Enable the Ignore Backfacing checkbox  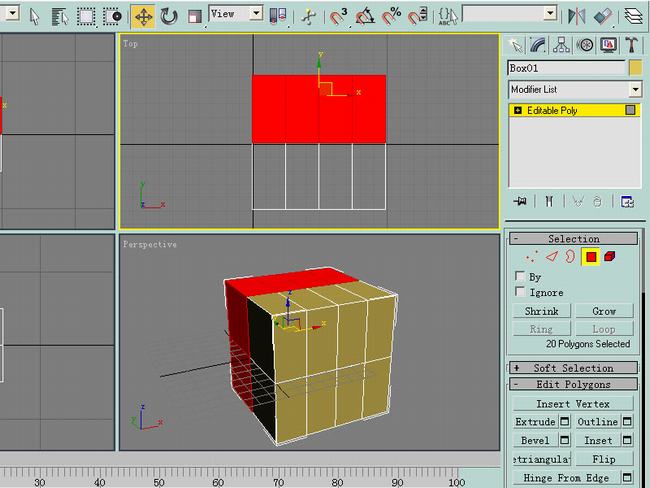[x=520, y=291]
